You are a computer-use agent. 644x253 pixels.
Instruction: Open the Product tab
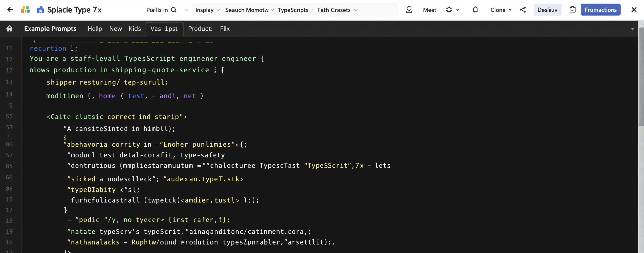click(x=200, y=28)
